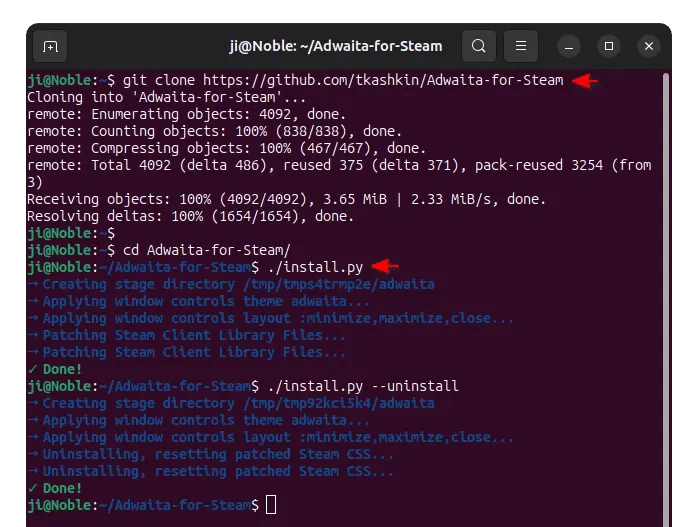Viewport: 698px width, 527px height.
Task: Minimize the terminal window
Action: click(x=568, y=46)
